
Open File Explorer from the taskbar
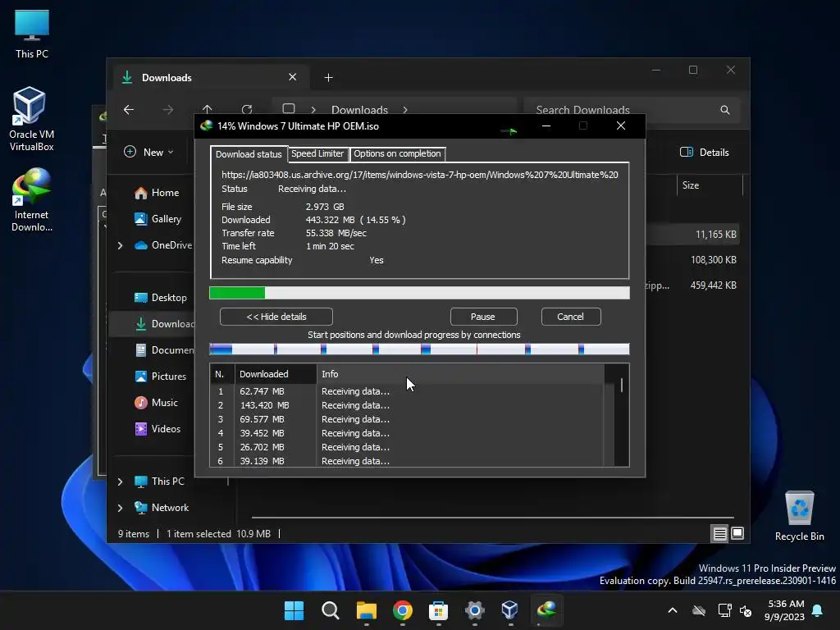[367, 610]
